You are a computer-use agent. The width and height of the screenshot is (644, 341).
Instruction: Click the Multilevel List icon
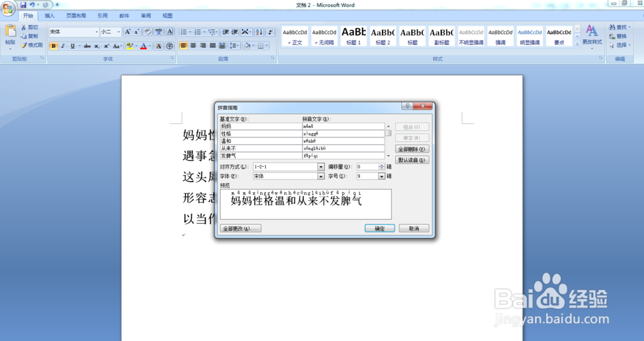point(211,32)
